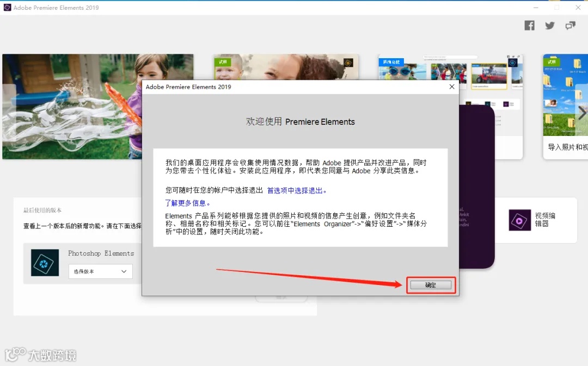Close the welcome dialog with its X button

[452, 86]
